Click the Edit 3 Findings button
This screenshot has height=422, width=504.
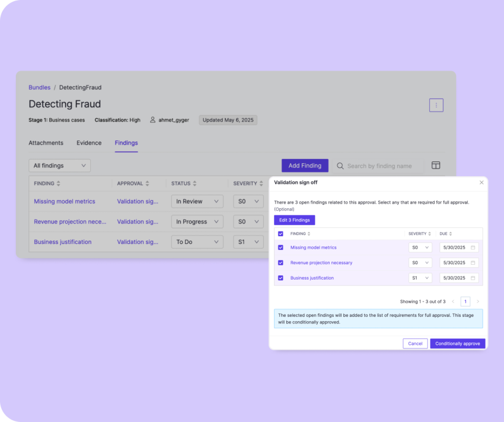pos(295,220)
